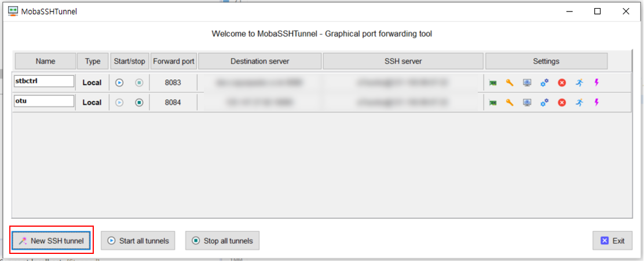Click the MobaSSHTunnel title bar app icon

[13, 12]
